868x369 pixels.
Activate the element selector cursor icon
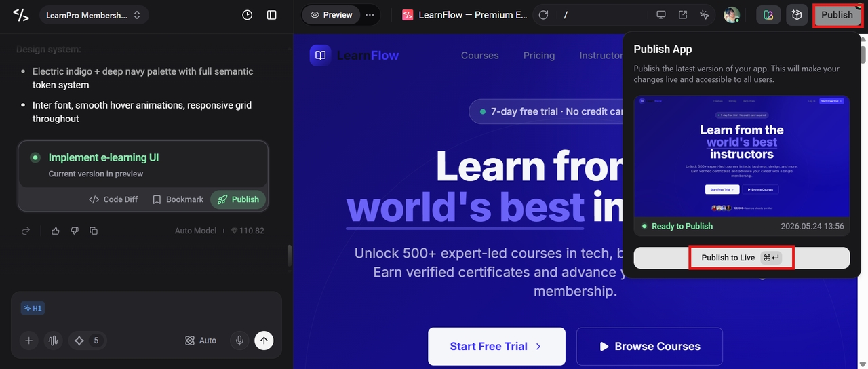[705, 15]
